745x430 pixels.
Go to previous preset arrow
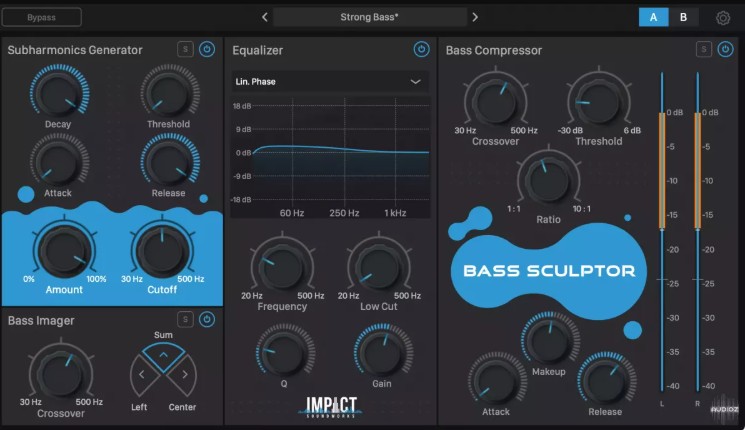[x=265, y=18]
